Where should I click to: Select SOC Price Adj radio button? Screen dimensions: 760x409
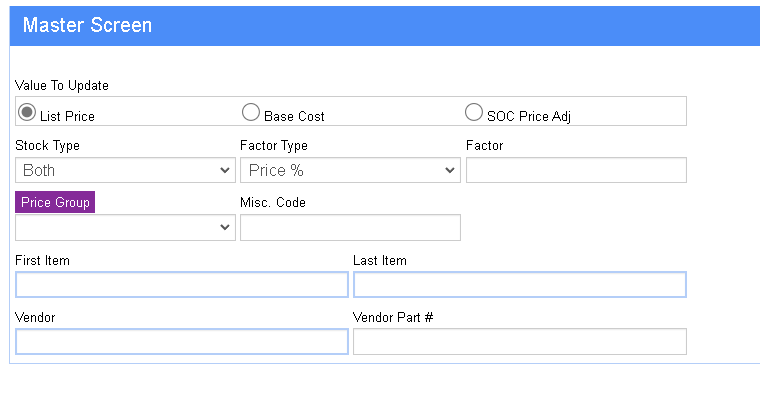click(474, 112)
